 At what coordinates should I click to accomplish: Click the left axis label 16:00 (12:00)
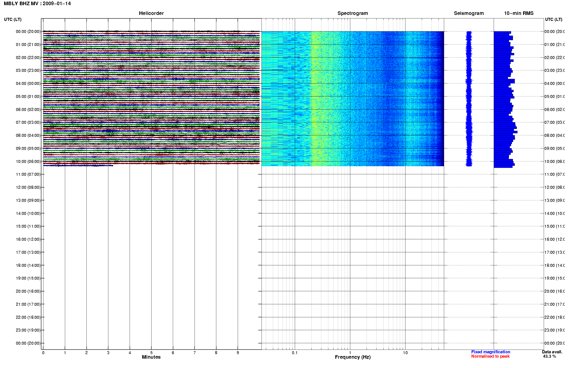coord(28,239)
